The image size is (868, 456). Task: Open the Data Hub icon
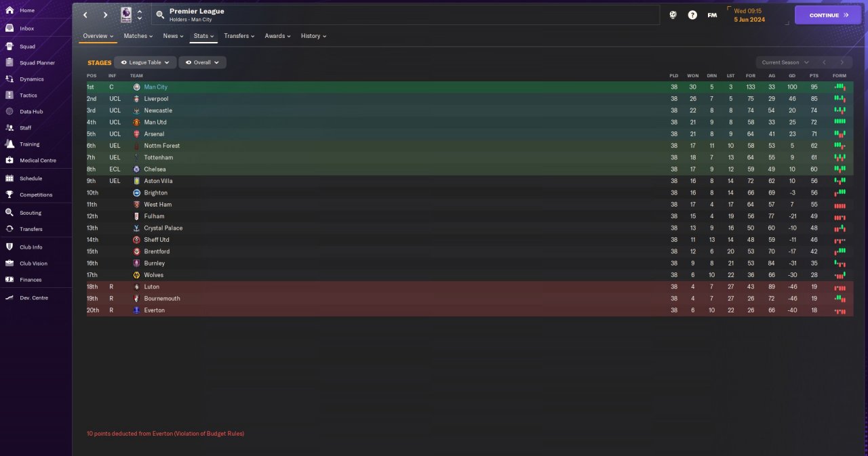9,112
